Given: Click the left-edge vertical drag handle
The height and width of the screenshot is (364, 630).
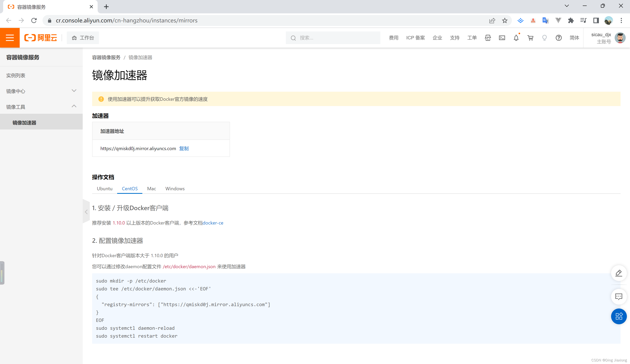Looking at the screenshot, I should point(2,273).
